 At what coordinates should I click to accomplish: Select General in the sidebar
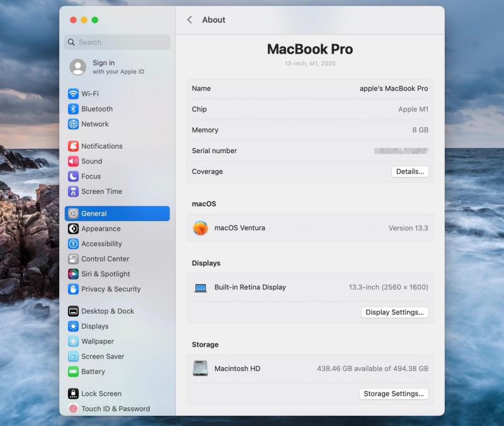[x=117, y=214]
